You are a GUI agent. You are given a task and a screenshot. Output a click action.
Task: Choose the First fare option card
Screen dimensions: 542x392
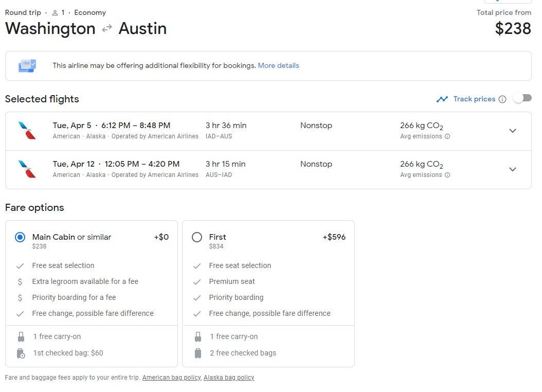pos(268,288)
